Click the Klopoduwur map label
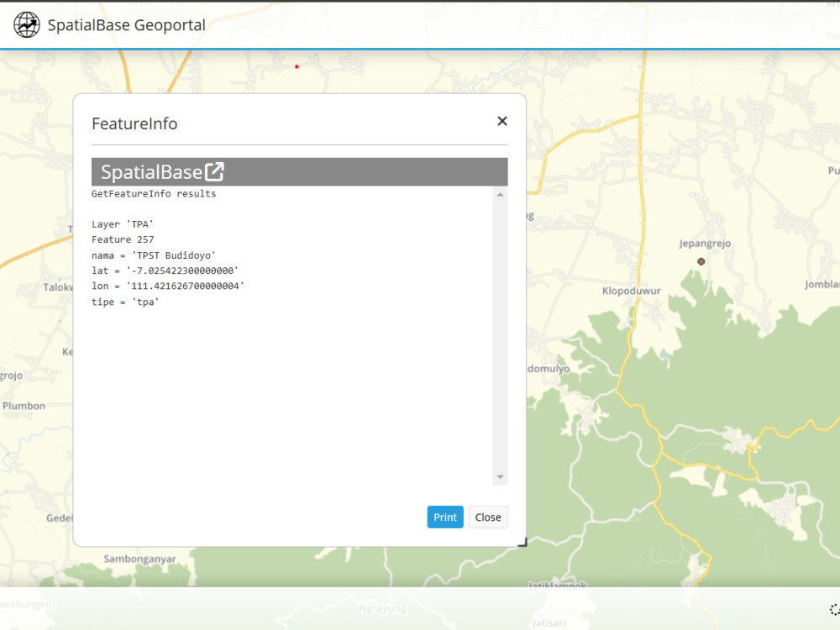 coord(631,291)
